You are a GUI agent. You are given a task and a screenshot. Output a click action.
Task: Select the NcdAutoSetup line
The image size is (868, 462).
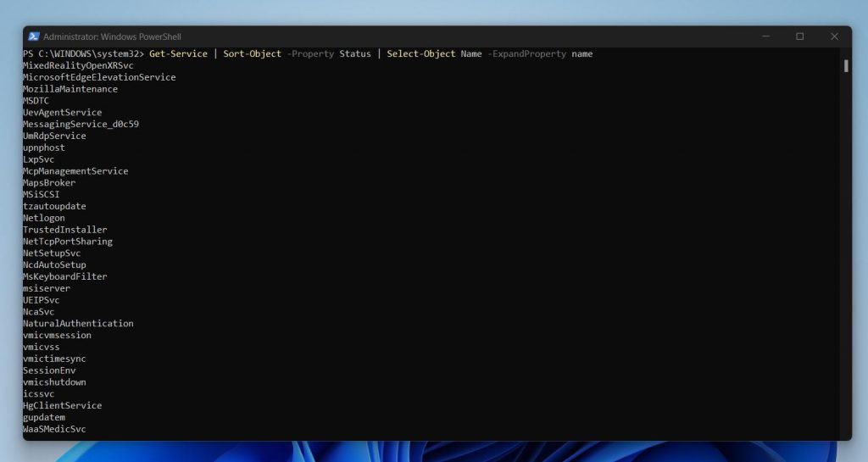[x=54, y=264]
